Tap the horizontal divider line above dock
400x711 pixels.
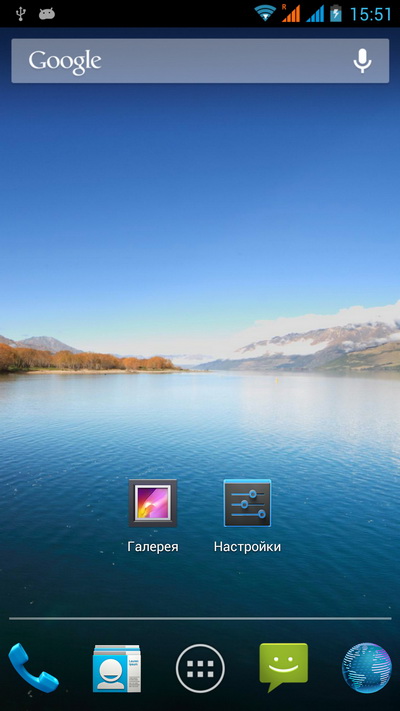click(x=200, y=618)
